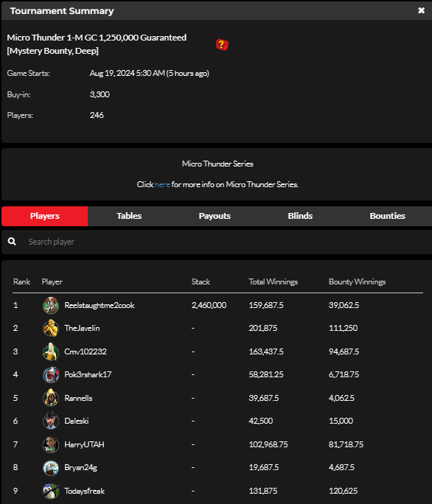Click total winnings value 163,437.5
This screenshot has width=432, height=504.
pos(266,351)
